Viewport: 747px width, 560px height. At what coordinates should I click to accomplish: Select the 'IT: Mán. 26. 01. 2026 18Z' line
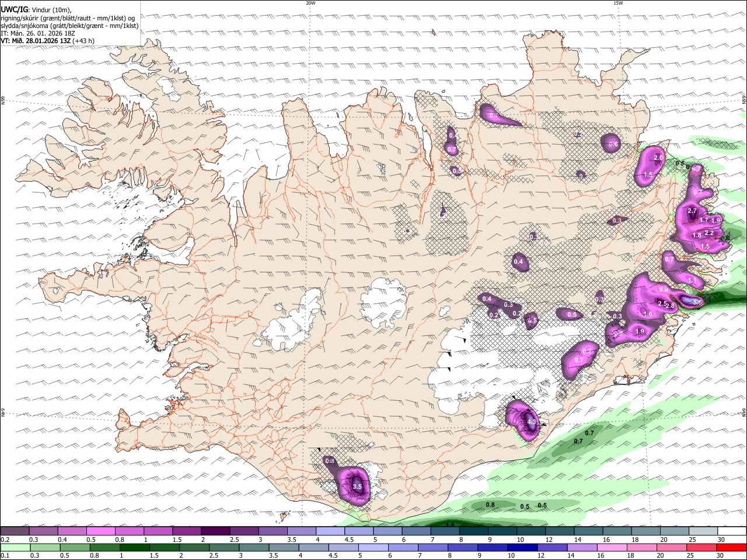coord(38,33)
